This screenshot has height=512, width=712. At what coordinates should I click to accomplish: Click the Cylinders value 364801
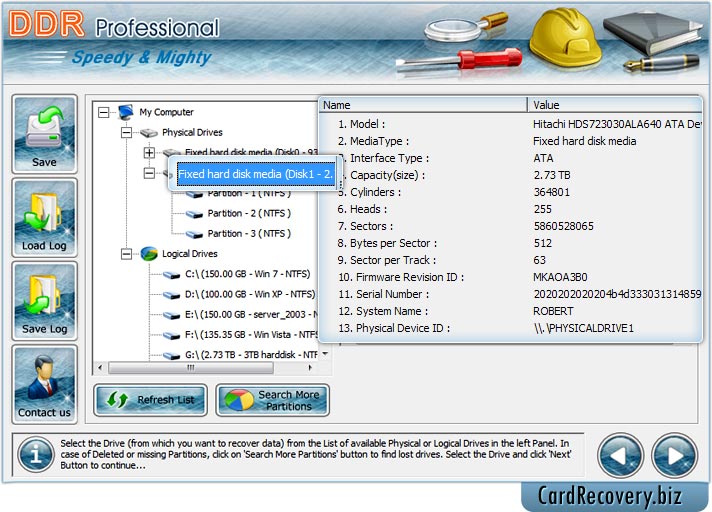click(551, 192)
